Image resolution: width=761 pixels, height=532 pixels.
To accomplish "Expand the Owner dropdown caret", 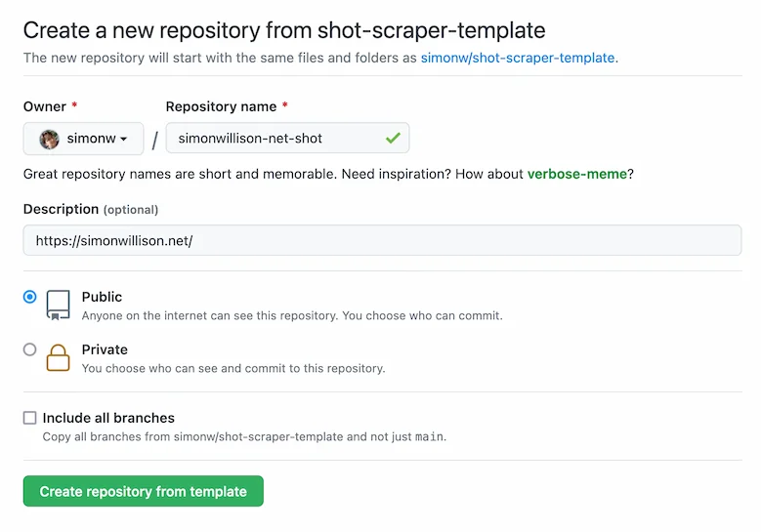I will [124, 139].
